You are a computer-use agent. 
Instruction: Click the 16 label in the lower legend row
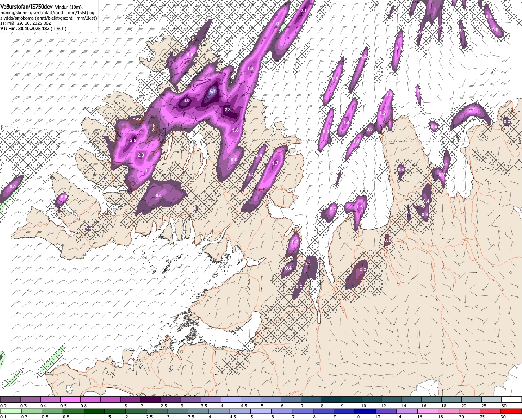(x=420, y=417)
